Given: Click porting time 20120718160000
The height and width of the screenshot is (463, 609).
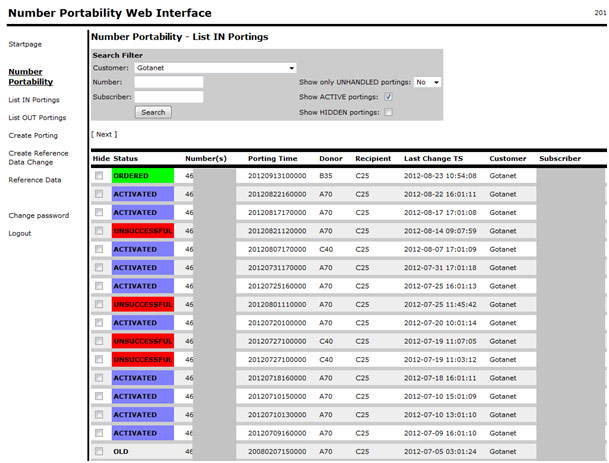Looking at the screenshot, I should pyautogui.click(x=277, y=378).
